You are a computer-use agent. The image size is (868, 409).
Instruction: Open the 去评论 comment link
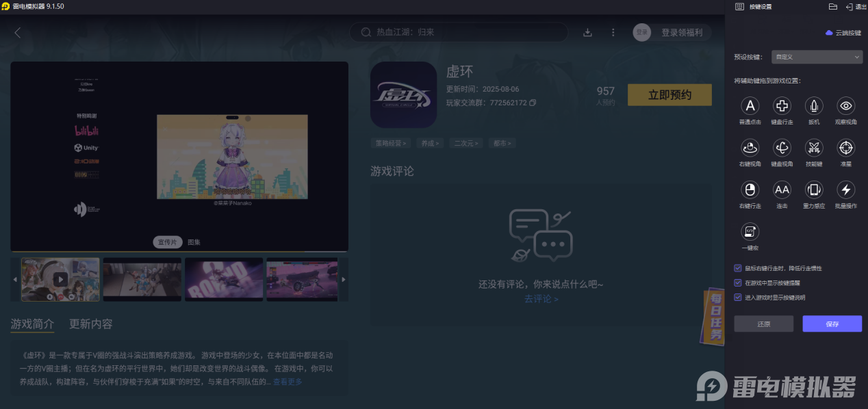pyautogui.click(x=540, y=300)
